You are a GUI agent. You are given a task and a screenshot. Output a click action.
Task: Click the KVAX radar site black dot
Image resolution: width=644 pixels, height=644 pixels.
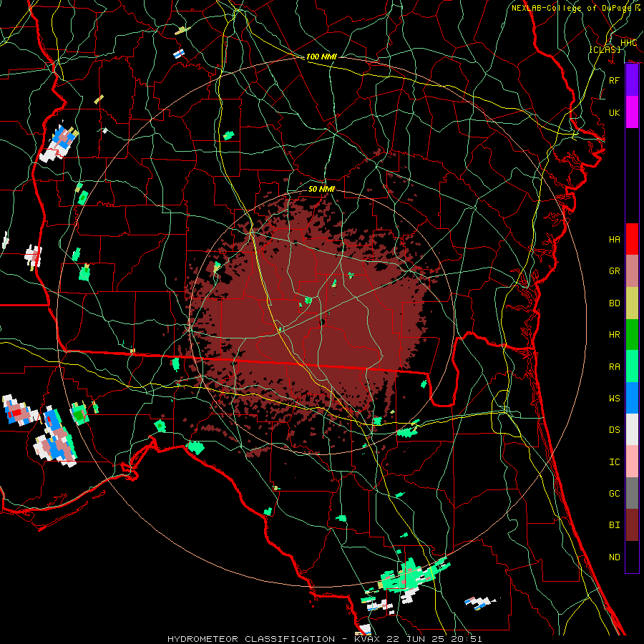point(323,323)
